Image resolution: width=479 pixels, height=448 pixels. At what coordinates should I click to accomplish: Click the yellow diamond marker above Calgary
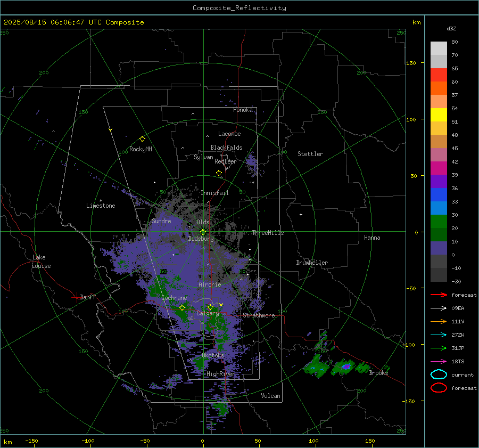pyautogui.click(x=210, y=307)
